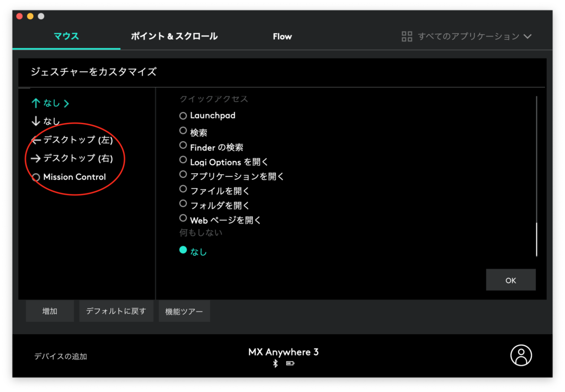Click the battery level indicator icon

click(x=290, y=364)
